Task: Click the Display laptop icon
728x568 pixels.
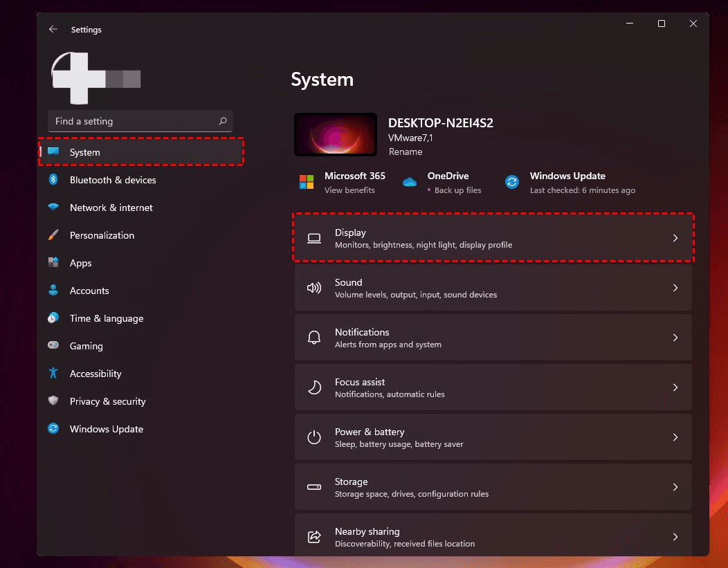Action: click(x=314, y=238)
